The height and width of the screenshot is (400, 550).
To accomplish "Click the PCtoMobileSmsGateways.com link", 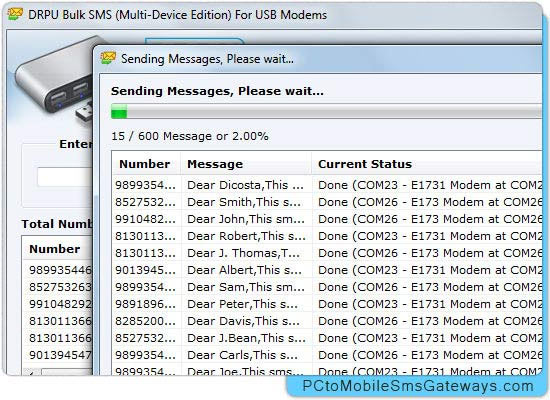I will [417, 386].
